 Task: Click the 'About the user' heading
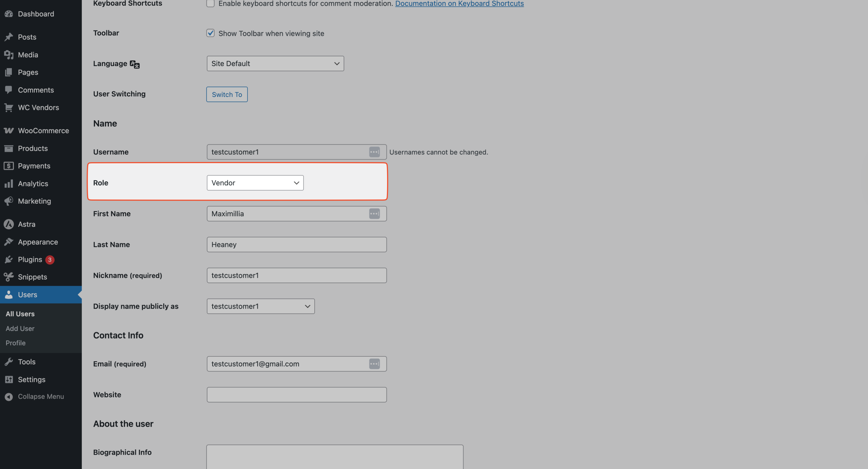(x=123, y=424)
